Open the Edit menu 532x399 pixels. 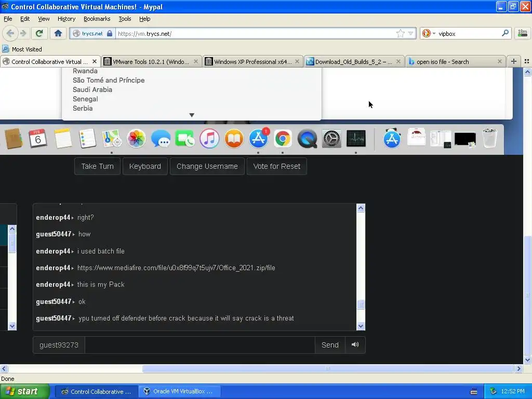(x=25, y=19)
